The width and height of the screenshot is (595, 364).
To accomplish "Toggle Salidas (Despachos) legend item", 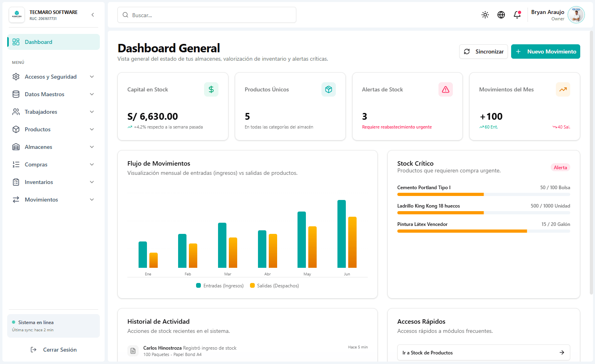I will point(274,286).
